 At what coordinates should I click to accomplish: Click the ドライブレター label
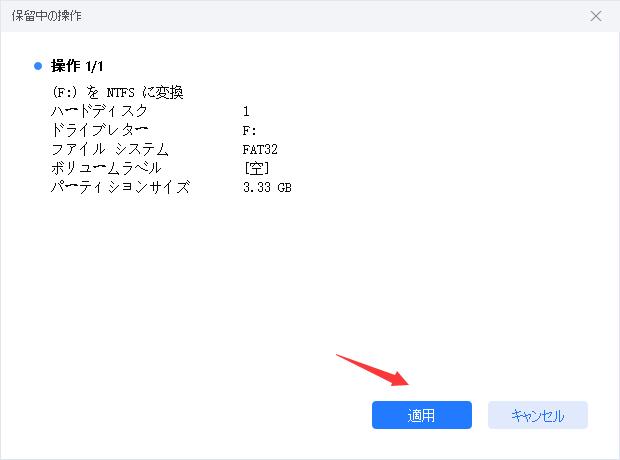(x=100, y=130)
